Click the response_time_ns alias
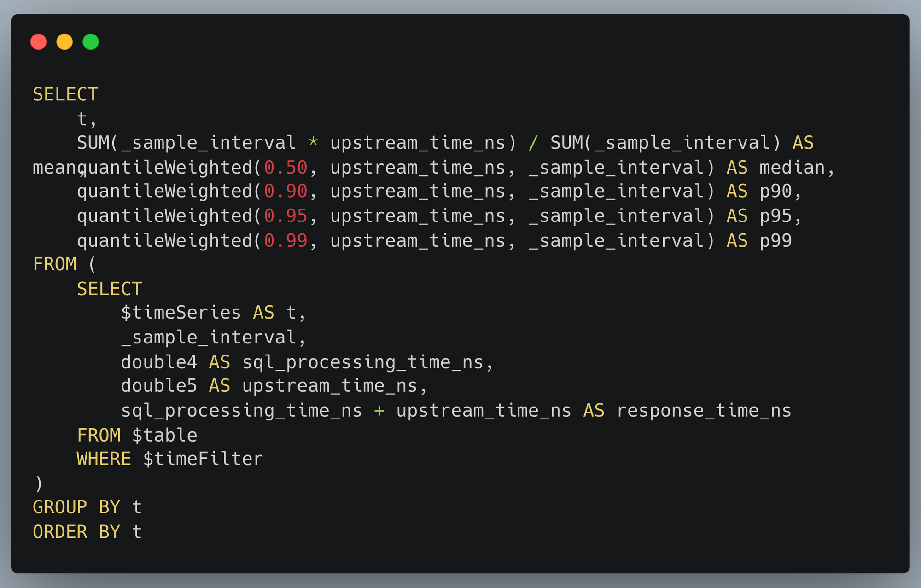921x588 pixels. [704, 411]
